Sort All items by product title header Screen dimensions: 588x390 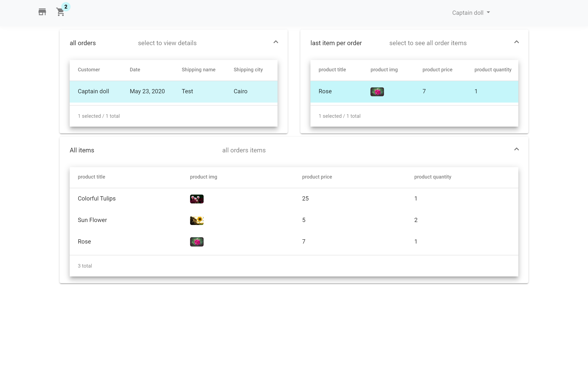[91, 177]
